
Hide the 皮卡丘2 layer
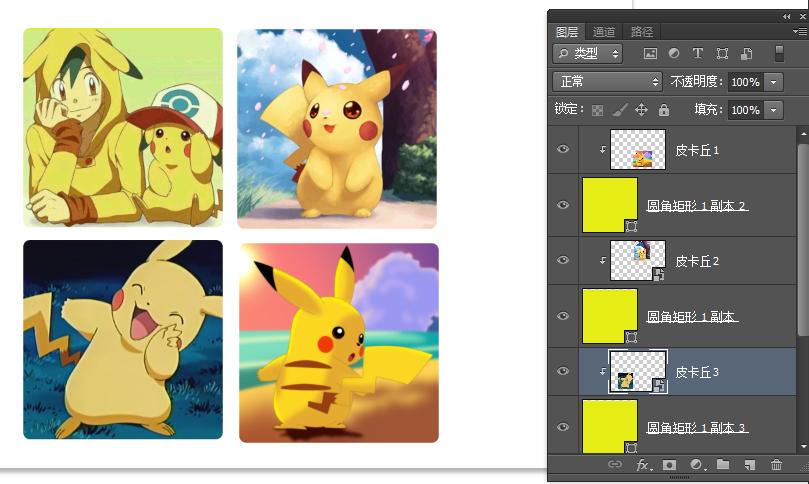click(x=563, y=260)
